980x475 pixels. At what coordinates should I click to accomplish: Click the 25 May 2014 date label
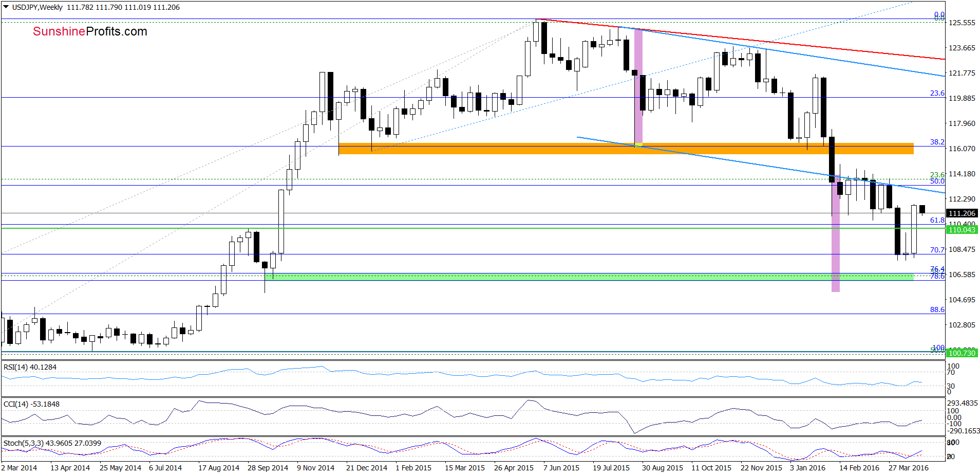(x=120, y=468)
